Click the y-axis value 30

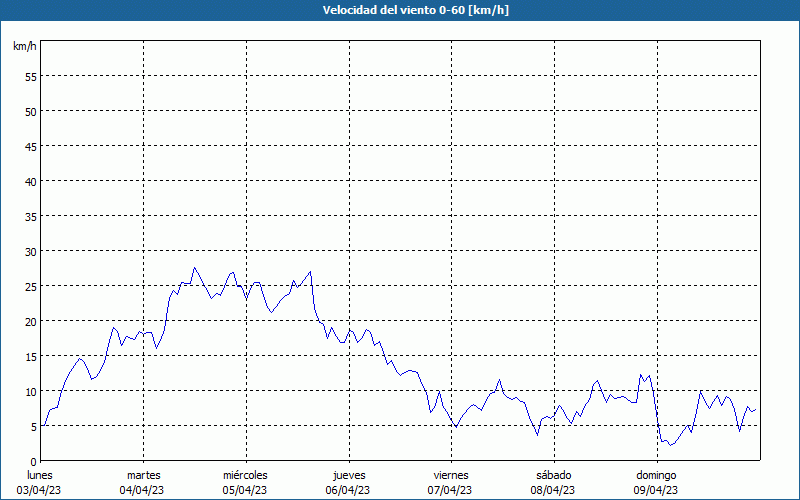[x=31, y=252]
